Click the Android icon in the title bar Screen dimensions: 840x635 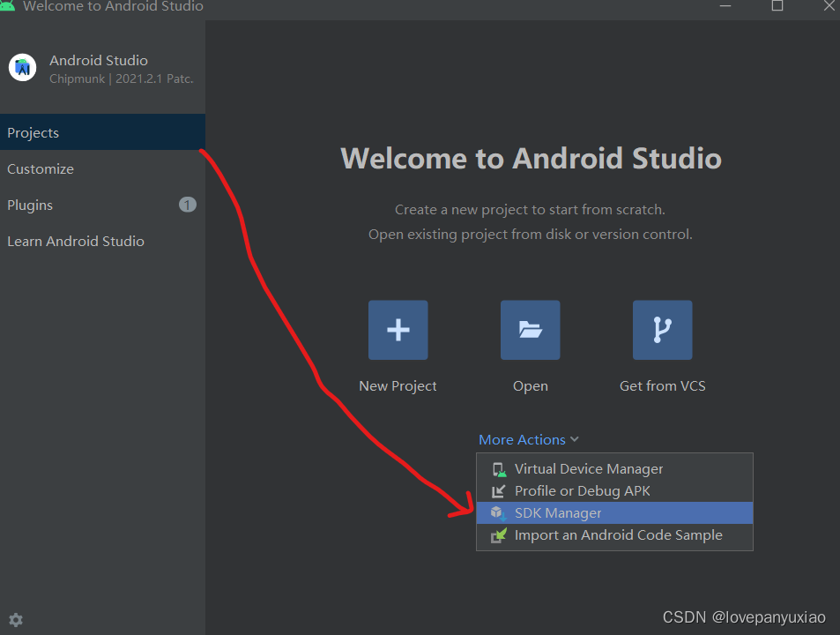[7, 5]
